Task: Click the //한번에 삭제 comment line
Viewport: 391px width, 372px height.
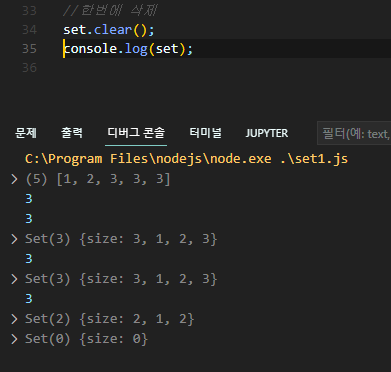Action: click(x=110, y=11)
